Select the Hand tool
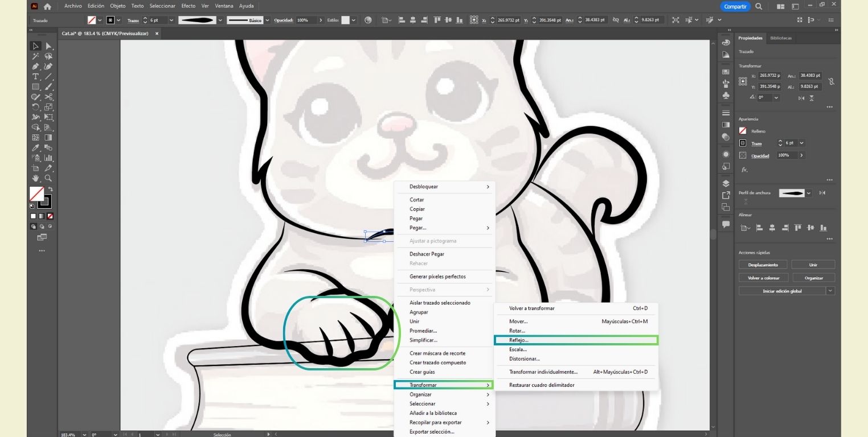Viewport: 868px width, 437px height. point(36,179)
